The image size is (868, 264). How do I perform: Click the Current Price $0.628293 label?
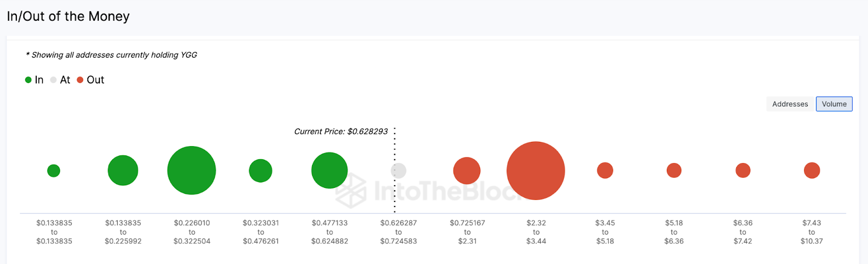coord(341,131)
